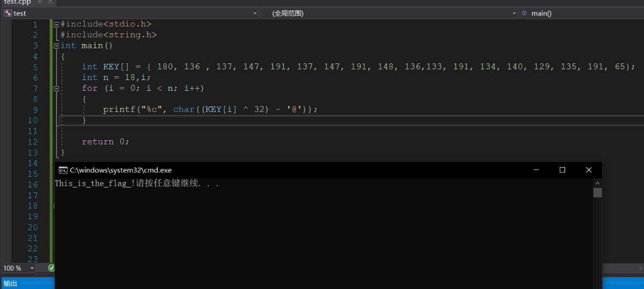Viewport: 644px width, 289px height.
Task: Click line number 9 in the gutter
Action: coord(35,109)
